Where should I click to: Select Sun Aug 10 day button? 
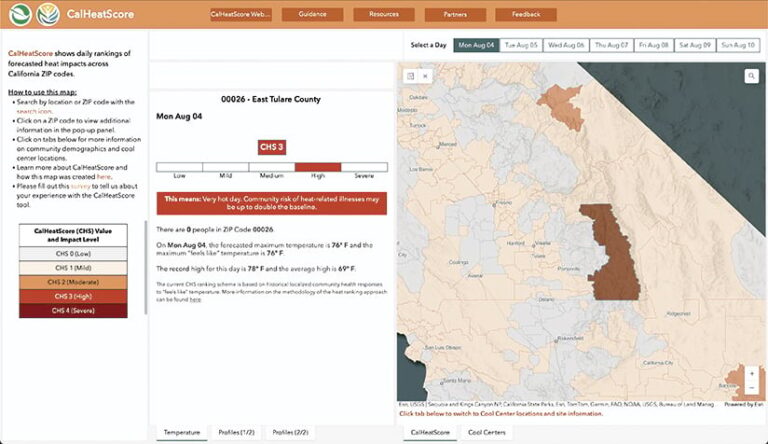pos(738,45)
